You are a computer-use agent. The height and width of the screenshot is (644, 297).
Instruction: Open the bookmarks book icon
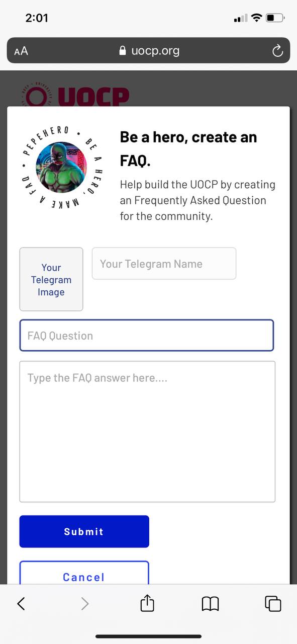tap(210, 603)
